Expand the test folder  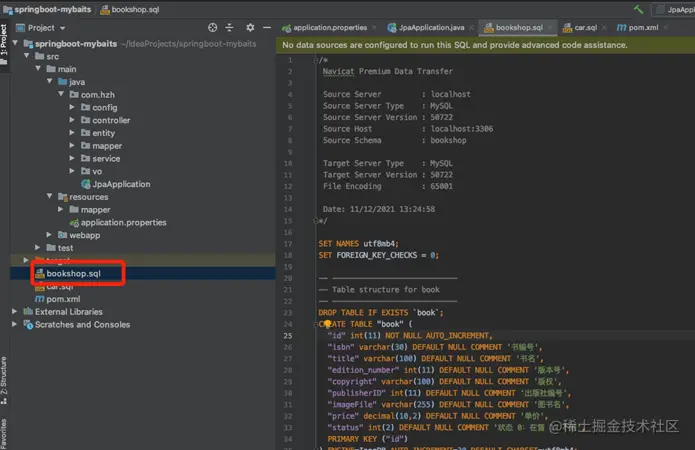click(x=38, y=247)
